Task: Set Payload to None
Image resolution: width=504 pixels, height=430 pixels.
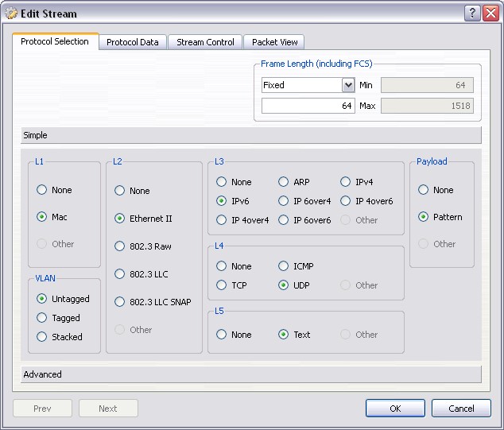Action: [x=424, y=190]
